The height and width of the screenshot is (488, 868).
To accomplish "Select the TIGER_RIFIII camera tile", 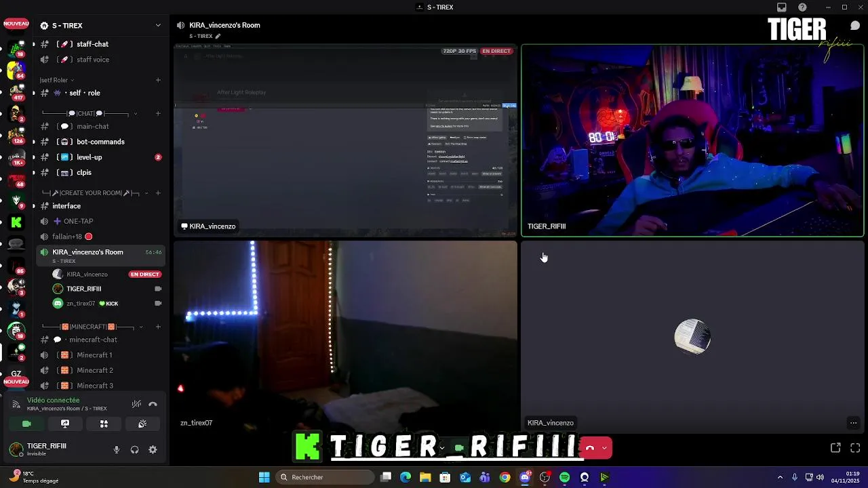I will [692, 140].
